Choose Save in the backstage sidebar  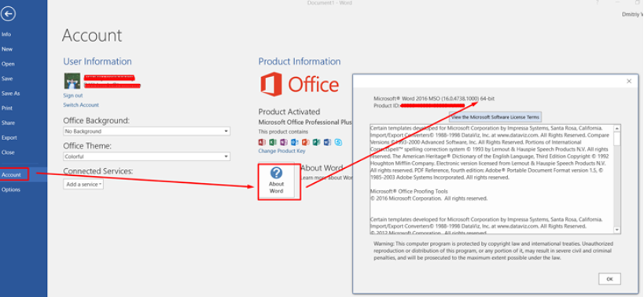(x=7, y=79)
